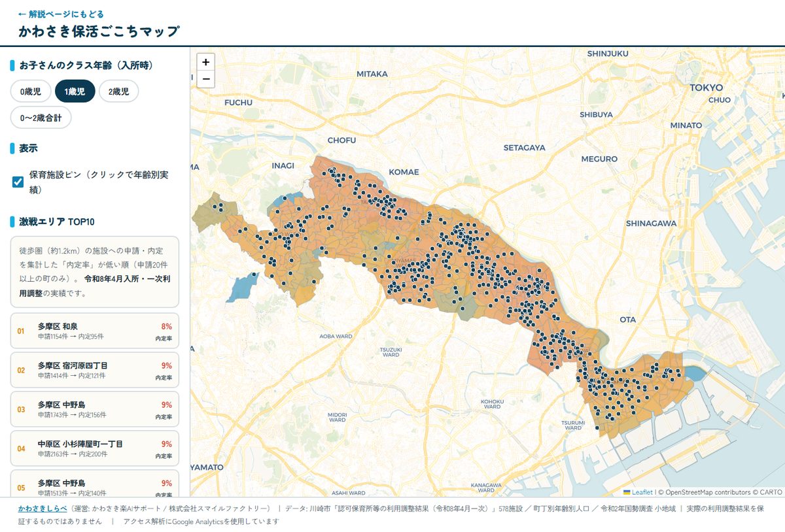Click the MINATO map label
This screenshot has height=532, width=785.
point(686,125)
